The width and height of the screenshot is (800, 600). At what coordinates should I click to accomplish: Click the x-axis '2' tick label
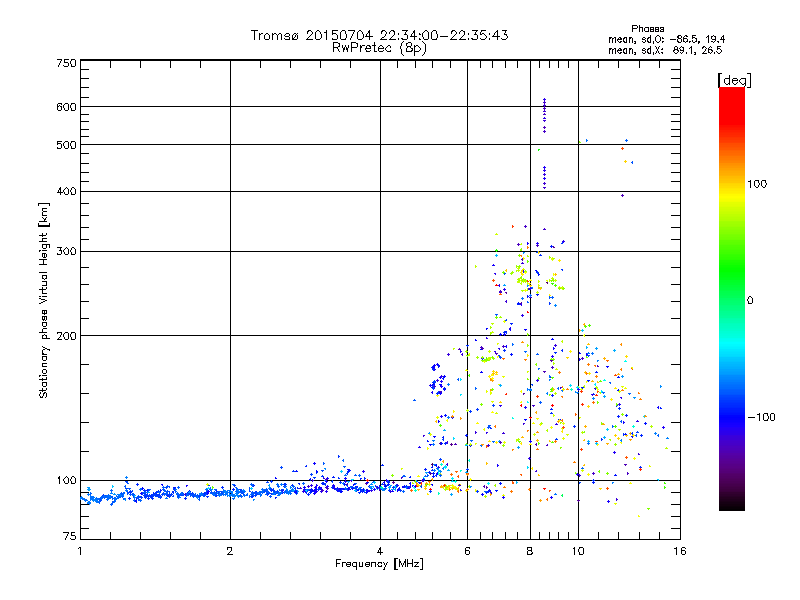(x=230, y=551)
